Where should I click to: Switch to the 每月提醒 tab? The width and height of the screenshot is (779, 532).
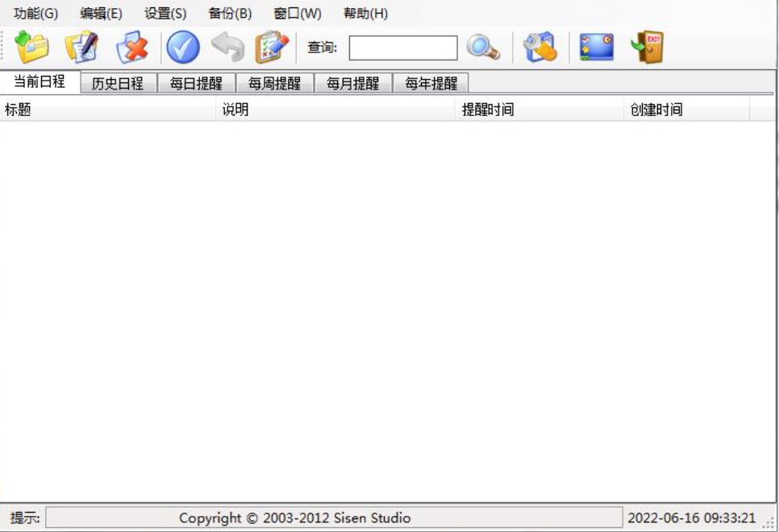(353, 83)
